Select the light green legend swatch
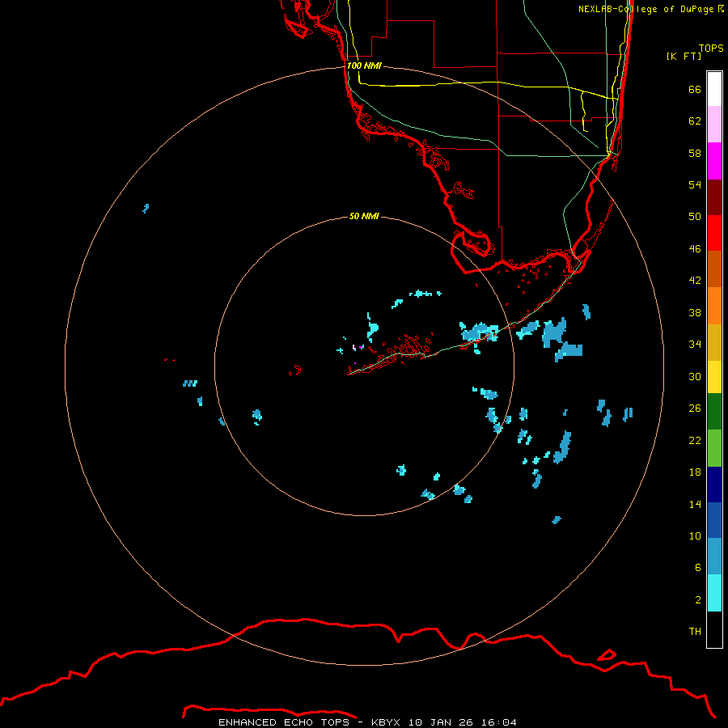The image size is (728, 728). [714, 448]
